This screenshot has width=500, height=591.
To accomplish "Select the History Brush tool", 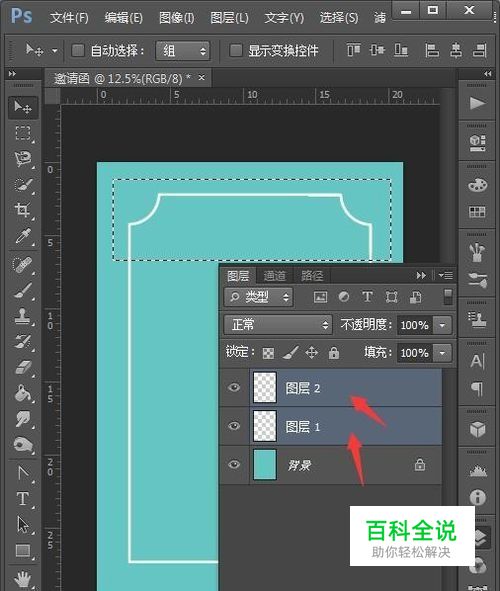I will point(23,341).
